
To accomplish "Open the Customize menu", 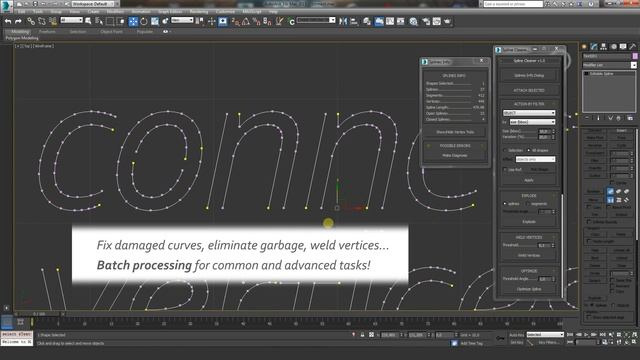I will (225, 12).
